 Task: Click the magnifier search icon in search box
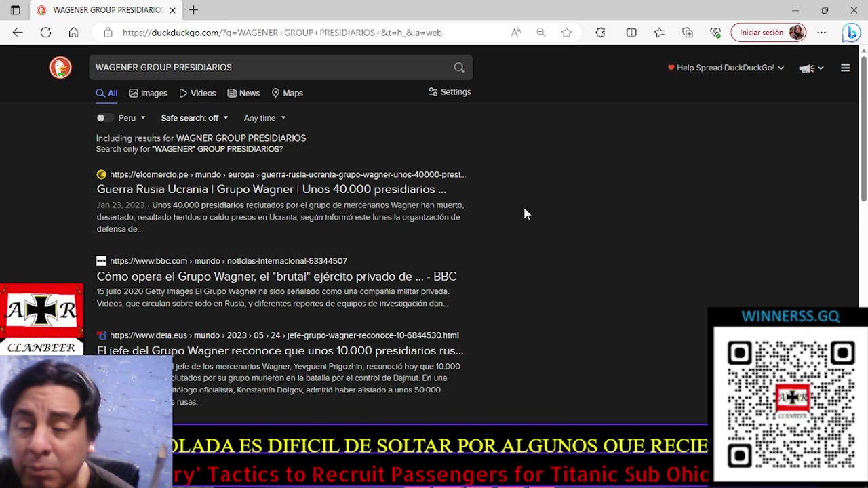pyautogui.click(x=459, y=68)
